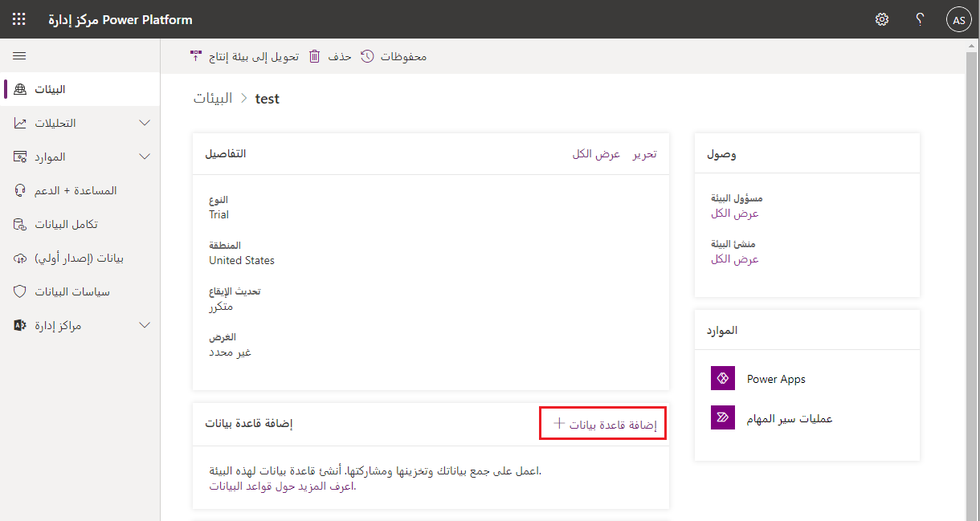This screenshot has height=521, width=980.
Task: Open the عمليات سير المهام resource link
Action: coord(790,418)
